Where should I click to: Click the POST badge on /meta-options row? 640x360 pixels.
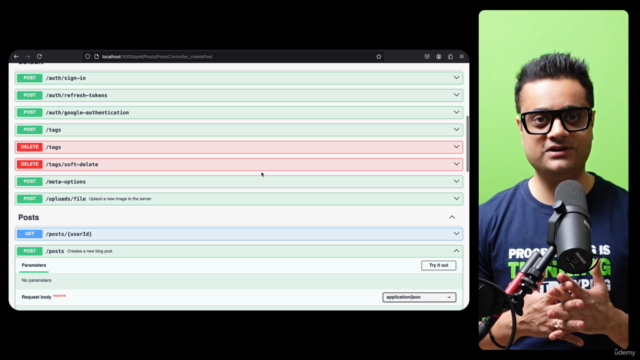tap(29, 181)
